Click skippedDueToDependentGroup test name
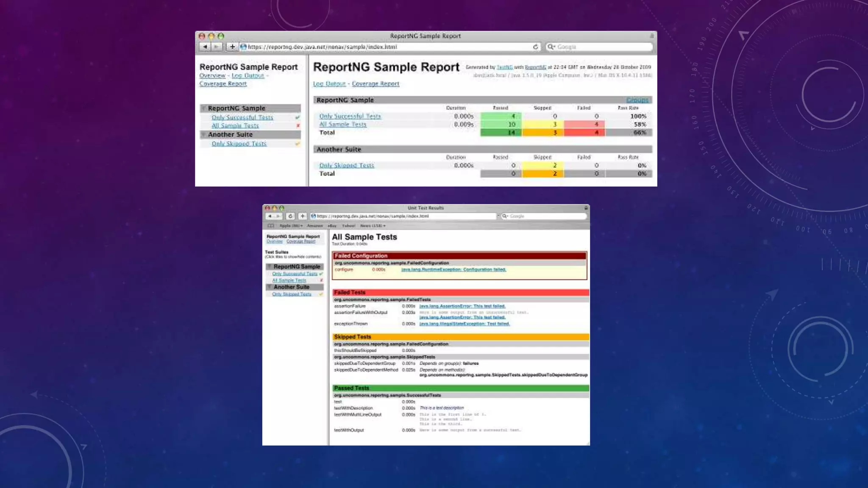 (x=364, y=363)
